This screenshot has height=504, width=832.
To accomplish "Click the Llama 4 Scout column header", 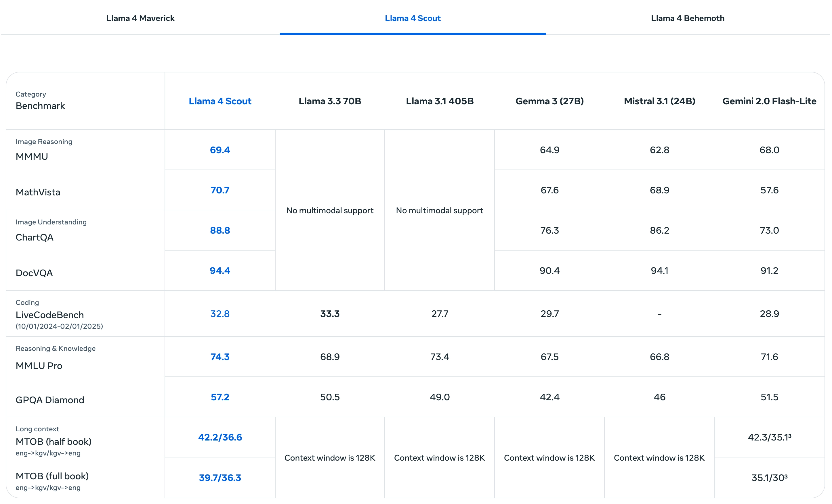I will coord(220,101).
